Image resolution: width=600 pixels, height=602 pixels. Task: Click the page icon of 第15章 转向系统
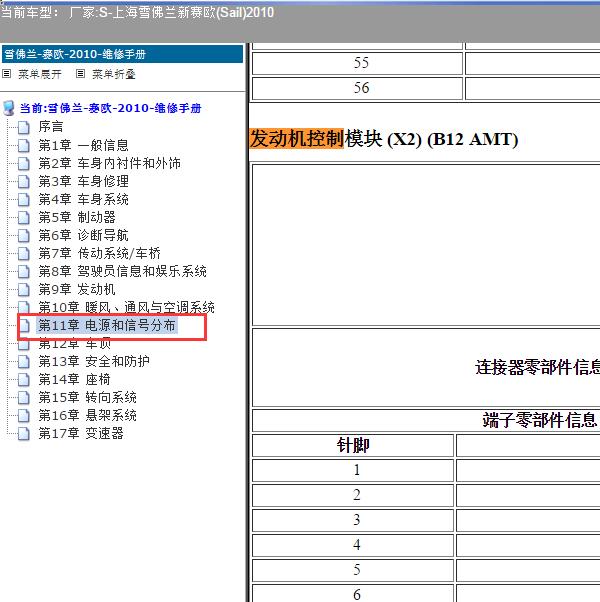(24, 397)
